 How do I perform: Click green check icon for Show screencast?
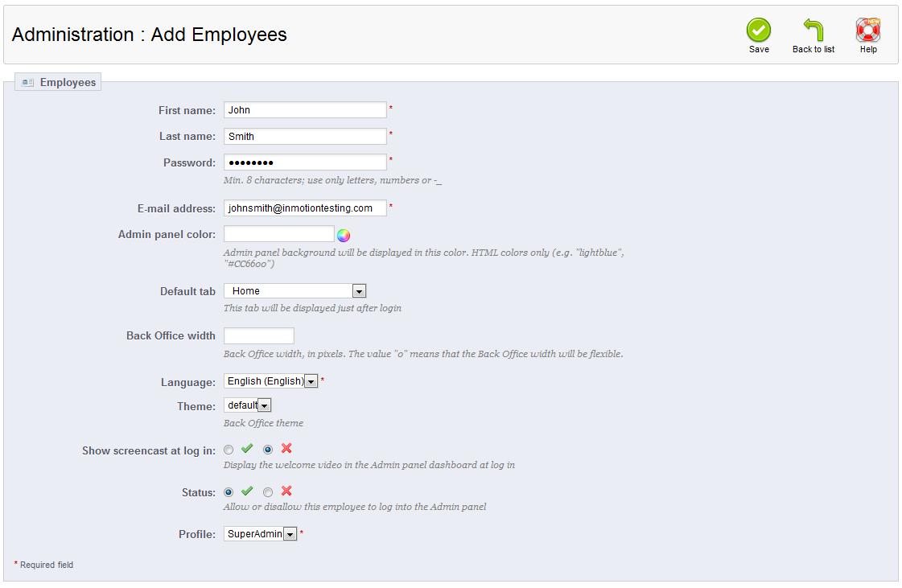[x=247, y=449]
